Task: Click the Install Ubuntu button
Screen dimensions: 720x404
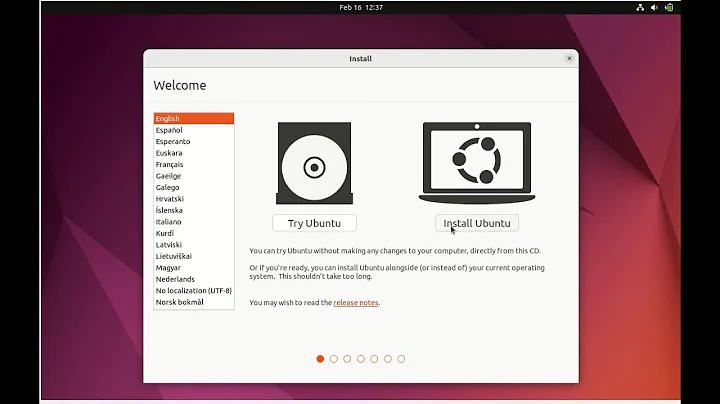Action: (477, 223)
